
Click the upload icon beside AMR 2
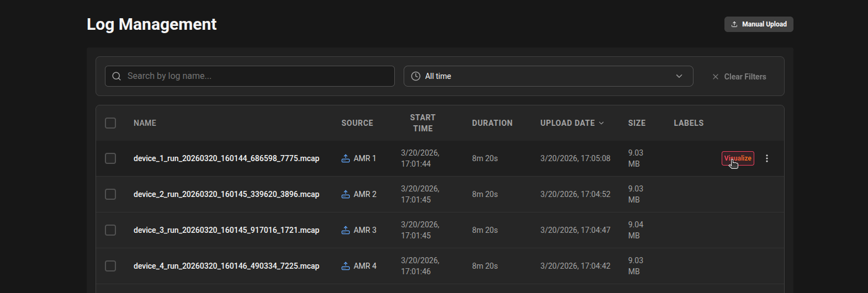(x=346, y=194)
